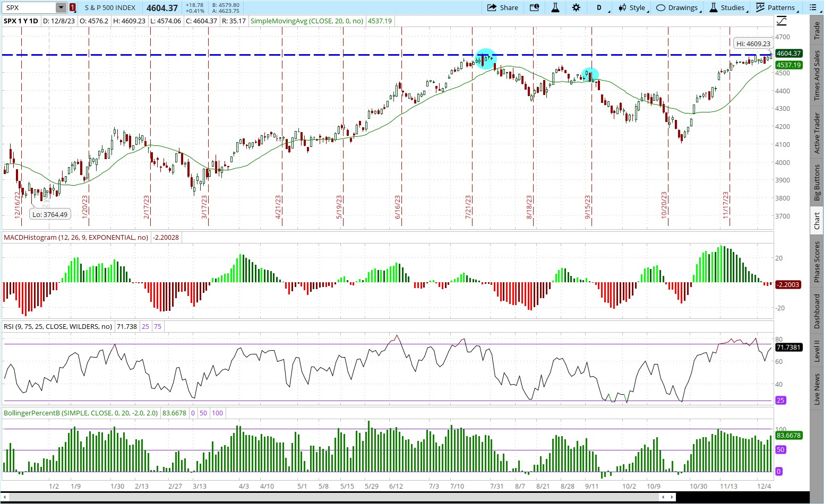824x504 pixels.
Task: Click the scroll left arrow at bottom
Action: click(x=5, y=497)
